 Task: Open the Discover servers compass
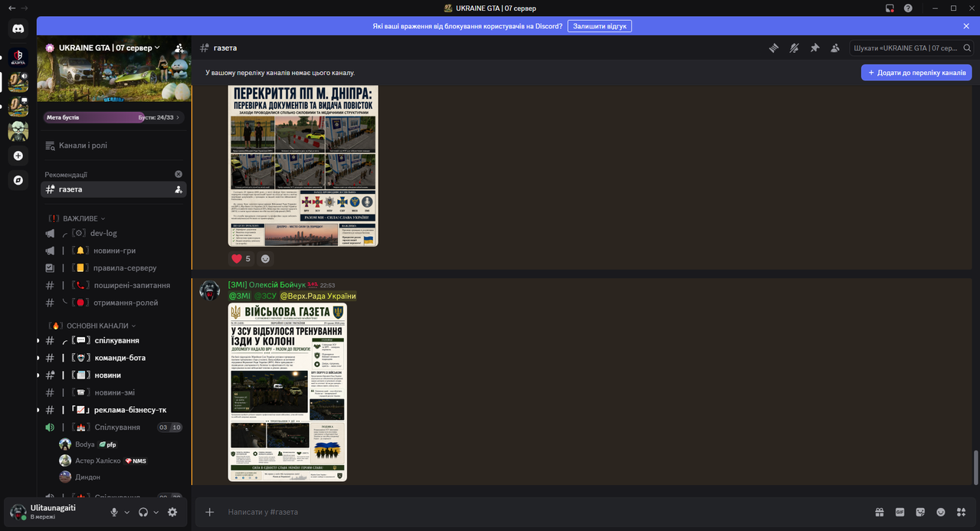click(x=18, y=180)
